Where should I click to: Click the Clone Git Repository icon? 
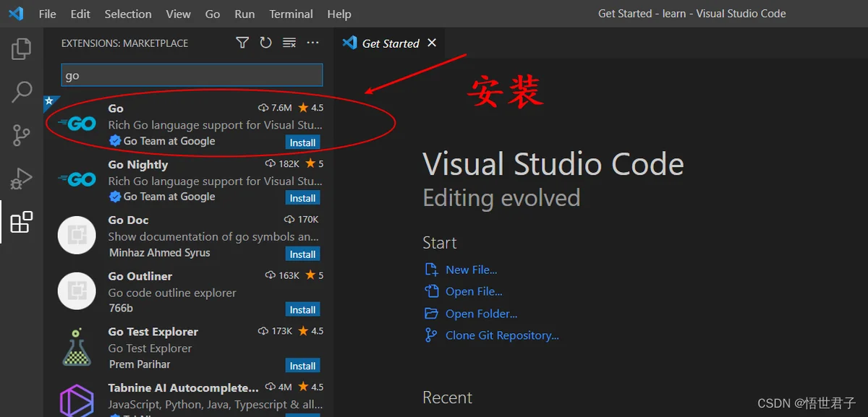[431, 335]
